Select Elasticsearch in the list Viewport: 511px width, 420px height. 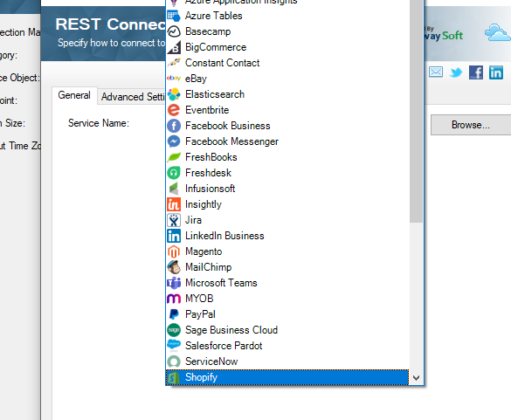pyautogui.click(x=287, y=94)
